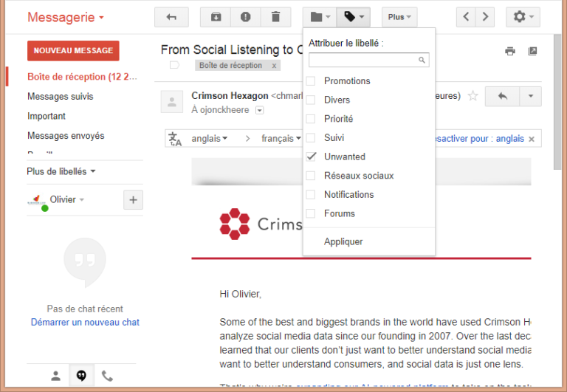This screenshot has height=392, width=567.
Task: Click the back to inbox arrow button
Action: point(171,17)
